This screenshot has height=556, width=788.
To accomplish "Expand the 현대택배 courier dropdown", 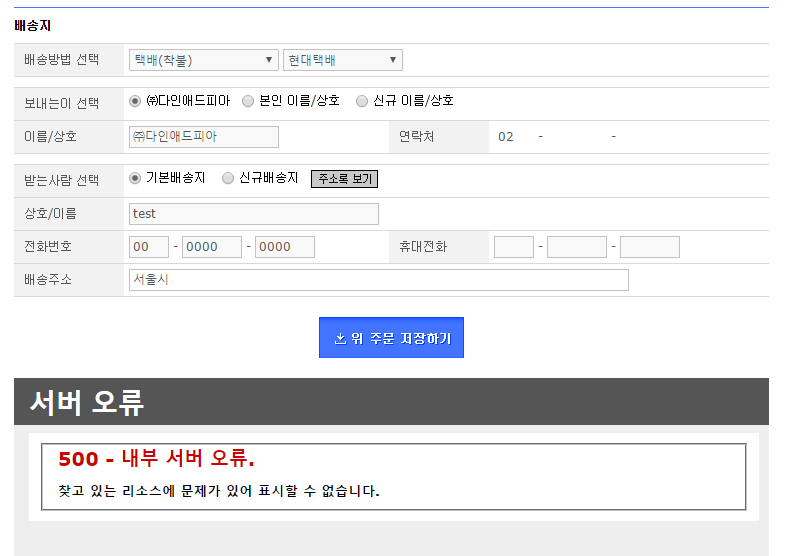I will (x=342, y=60).
